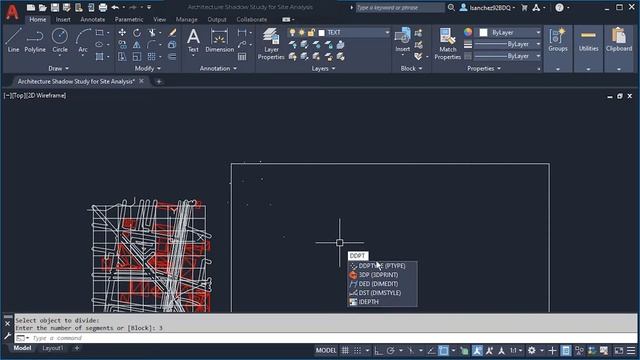This screenshot has width=640, height=360.
Task: Open the Utilities panel
Action: (588, 48)
